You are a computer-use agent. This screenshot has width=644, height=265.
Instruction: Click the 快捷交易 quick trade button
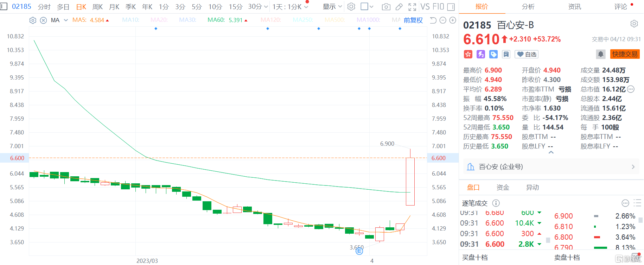(625, 54)
